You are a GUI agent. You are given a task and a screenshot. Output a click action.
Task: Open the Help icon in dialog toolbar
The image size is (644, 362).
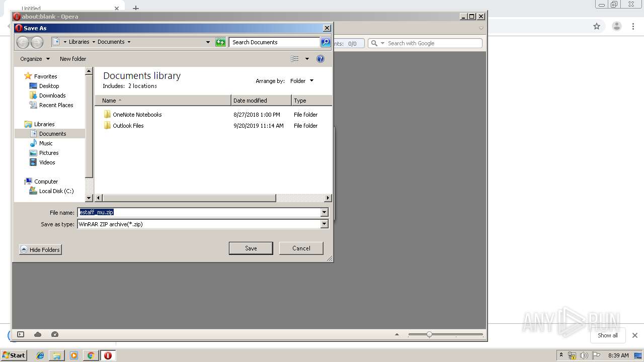[x=320, y=59]
